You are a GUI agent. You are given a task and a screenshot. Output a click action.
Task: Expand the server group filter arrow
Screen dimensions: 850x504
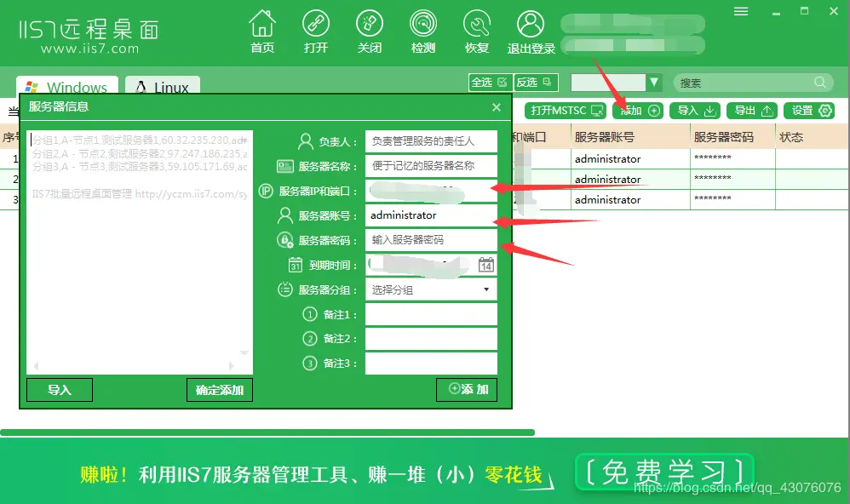652,82
